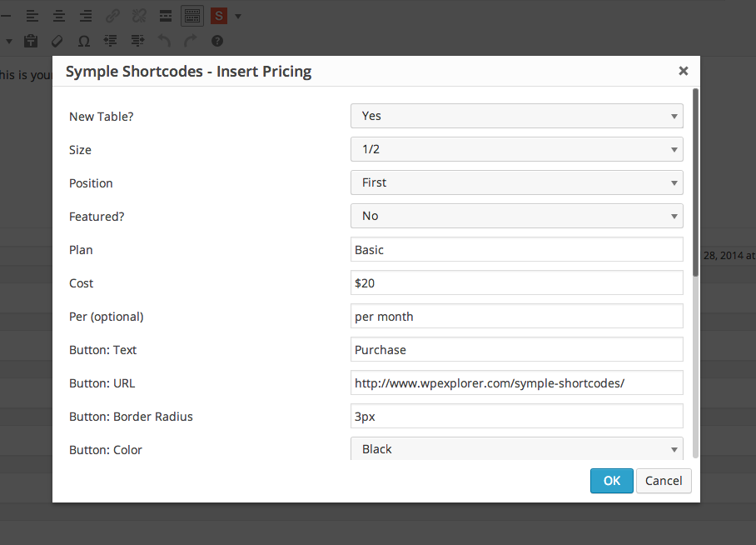This screenshot has height=545, width=756.
Task: Click the 'New Table?' label text
Action: (x=102, y=117)
